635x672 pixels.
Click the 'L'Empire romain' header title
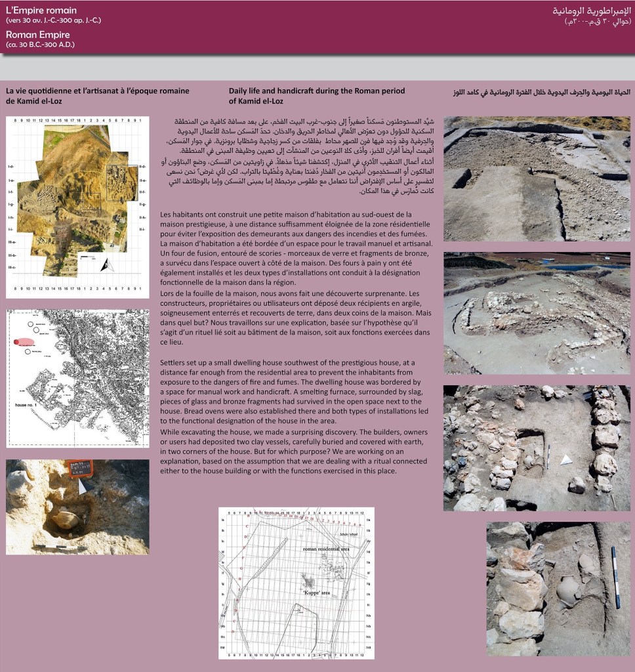[41, 10]
